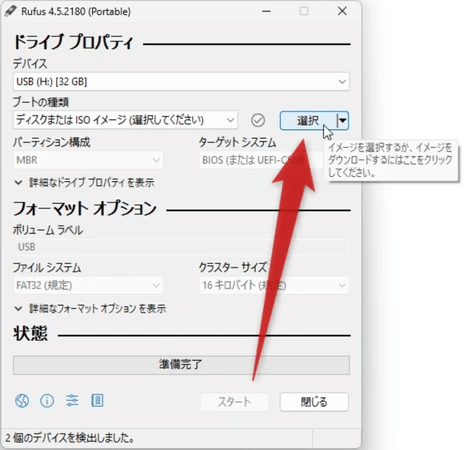
Task: Click the 閉じる button
Action: click(x=314, y=402)
